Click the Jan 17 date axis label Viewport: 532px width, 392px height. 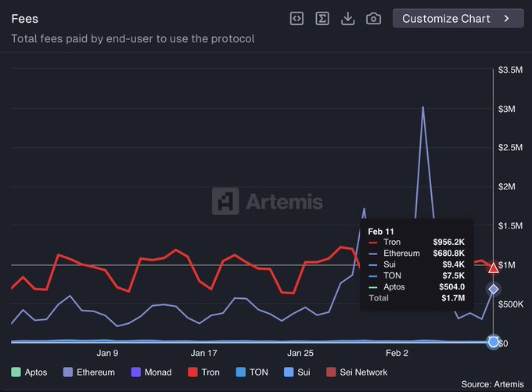[203, 353]
